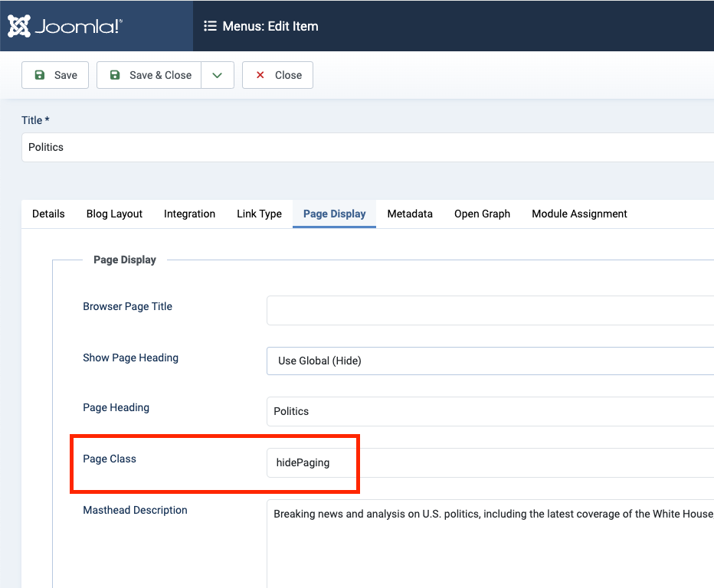Open the Metadata tab
The width and height of the screenshot is (714, 588).
click(410, 214)
